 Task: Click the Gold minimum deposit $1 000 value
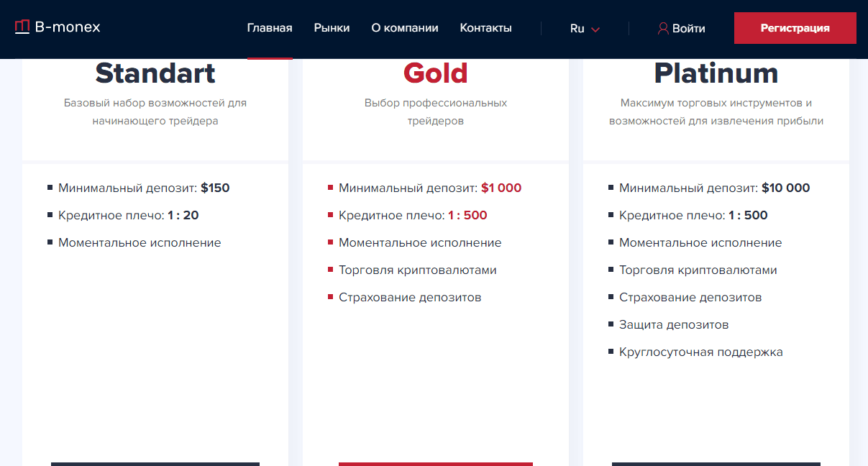coord(501,188)
